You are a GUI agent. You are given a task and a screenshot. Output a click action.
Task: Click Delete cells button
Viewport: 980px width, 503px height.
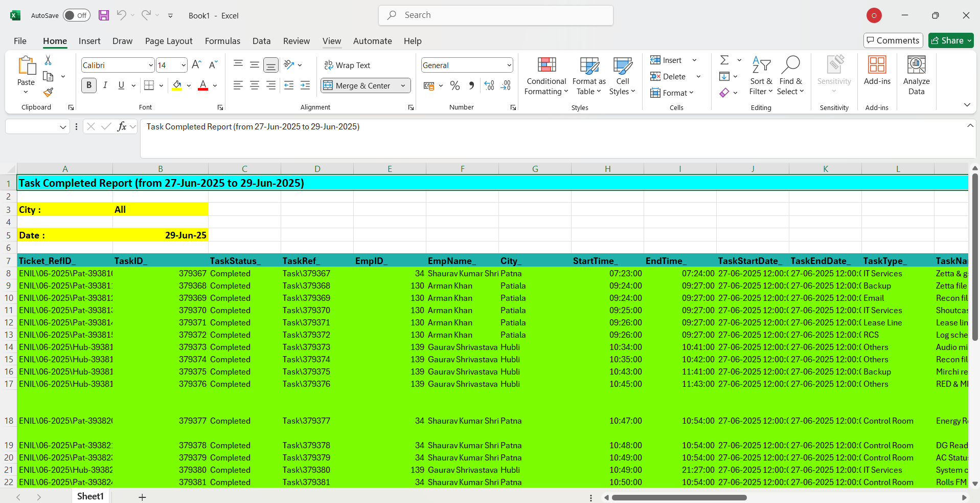pyautogui.click(x=668, y=76)
